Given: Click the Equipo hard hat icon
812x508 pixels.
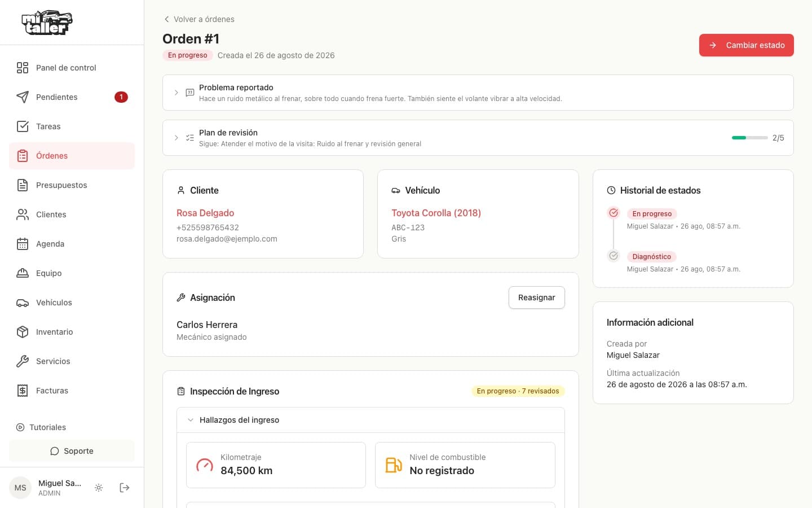Looking at the screenshot, I should 23,273.
